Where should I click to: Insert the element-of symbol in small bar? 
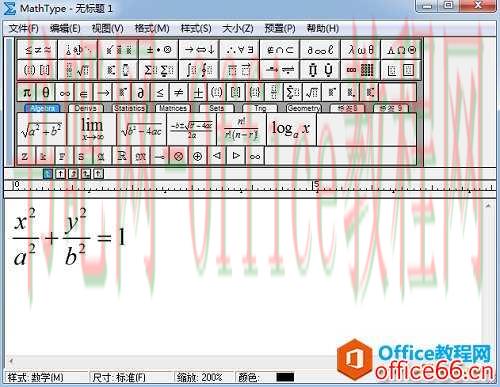[x=84, y=92]
